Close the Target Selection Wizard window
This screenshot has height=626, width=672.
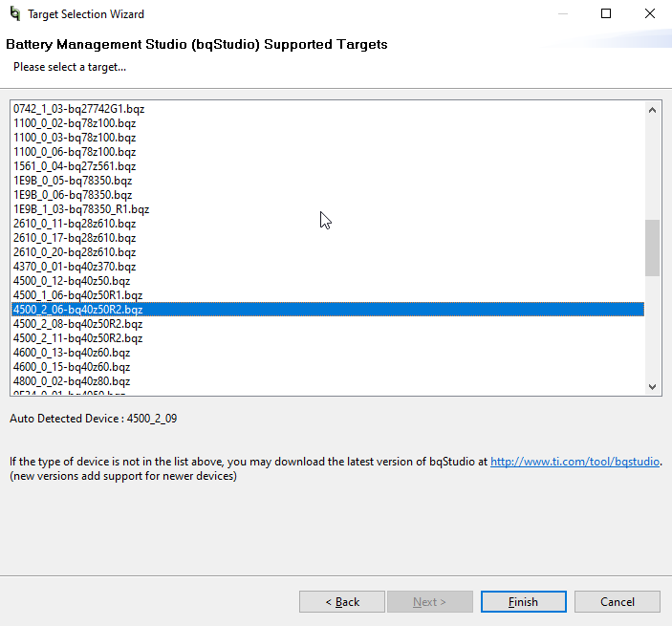(x=650, y=13)
